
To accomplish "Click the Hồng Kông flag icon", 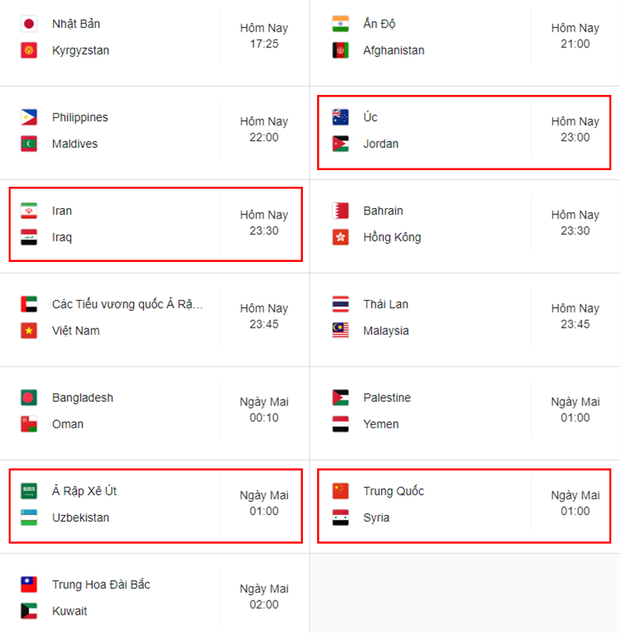I will (x=340, y=237).
